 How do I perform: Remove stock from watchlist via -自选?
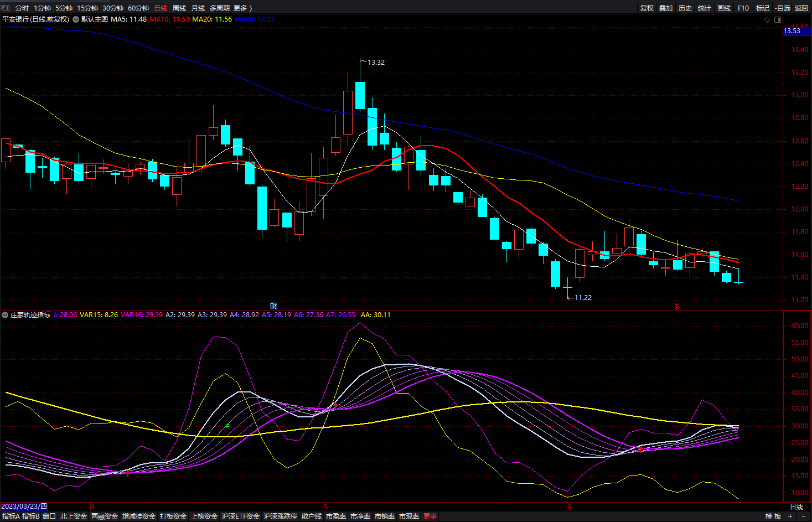click(x=783, y=8)
